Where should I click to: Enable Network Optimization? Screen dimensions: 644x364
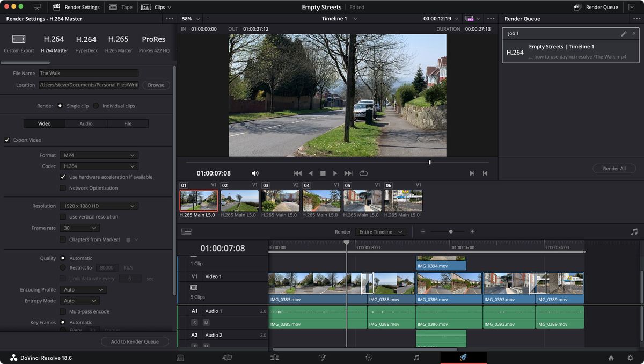pyautogui.click(x=63, y=188)
